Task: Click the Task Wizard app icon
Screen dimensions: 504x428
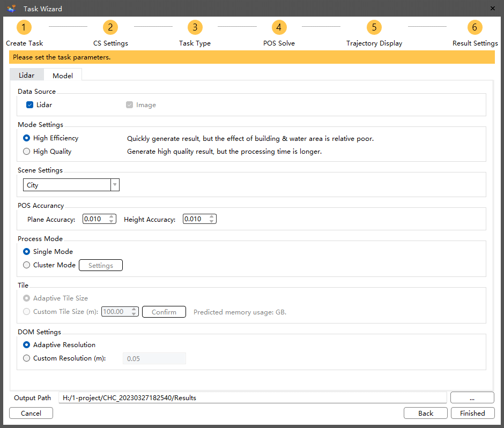Action: [x=11, y=9]
